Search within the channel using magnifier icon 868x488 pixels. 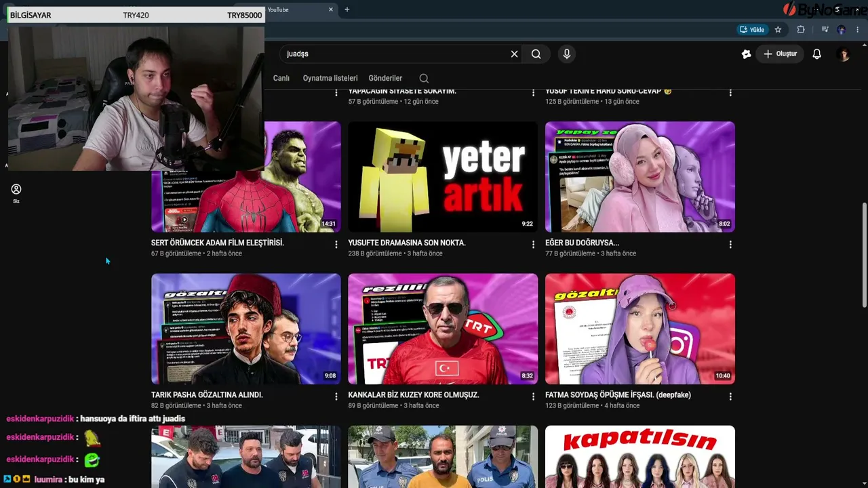(x=424, y=79)
